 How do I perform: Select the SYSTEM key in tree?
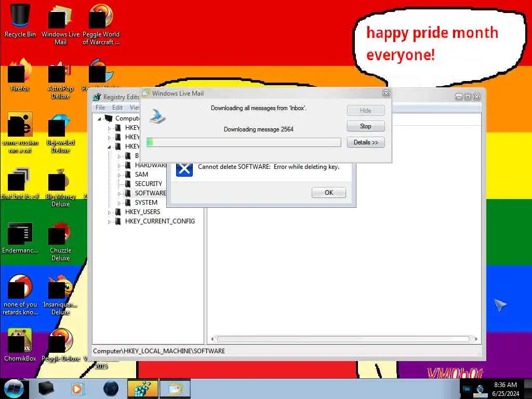(146, 203)
